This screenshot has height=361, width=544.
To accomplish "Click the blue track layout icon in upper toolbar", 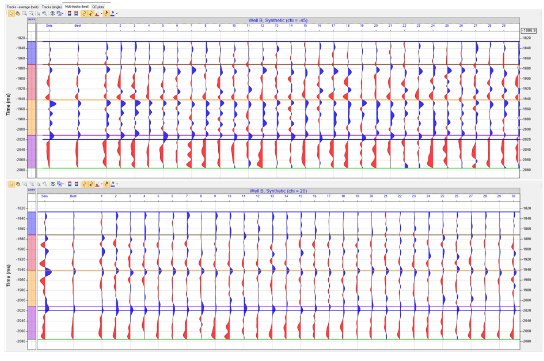I will tap(59, 14).
